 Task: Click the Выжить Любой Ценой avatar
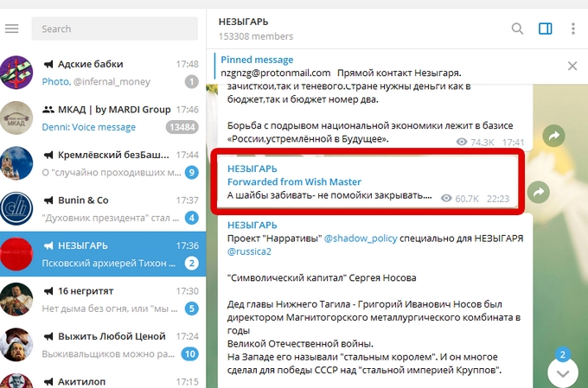(x=16, y=345)
